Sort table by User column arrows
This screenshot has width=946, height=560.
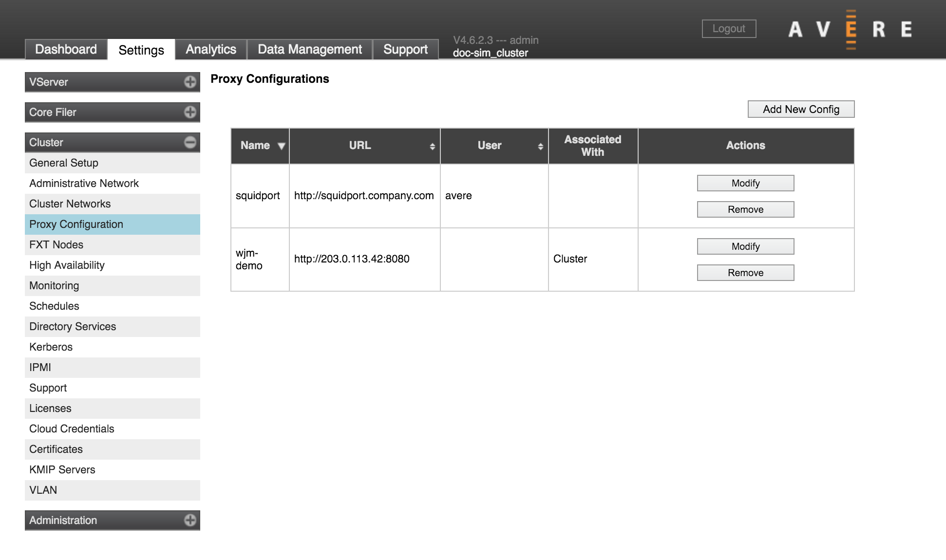[540, 146]
